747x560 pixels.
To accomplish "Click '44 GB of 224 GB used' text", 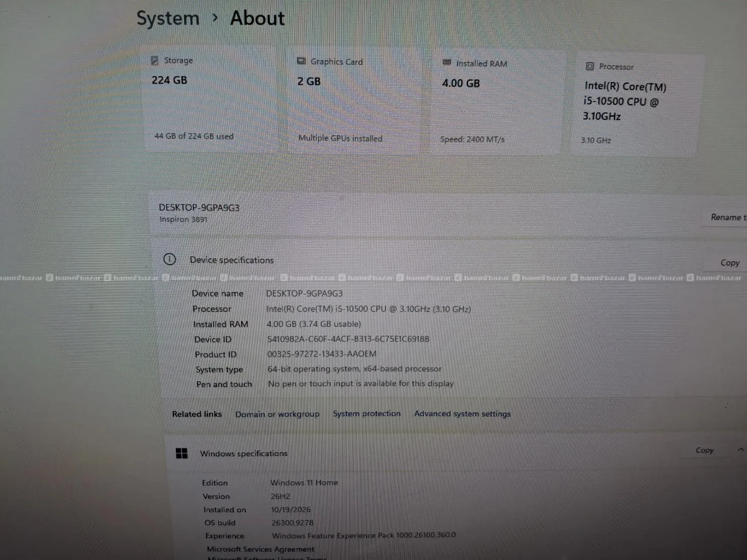I will coord(194,136).
